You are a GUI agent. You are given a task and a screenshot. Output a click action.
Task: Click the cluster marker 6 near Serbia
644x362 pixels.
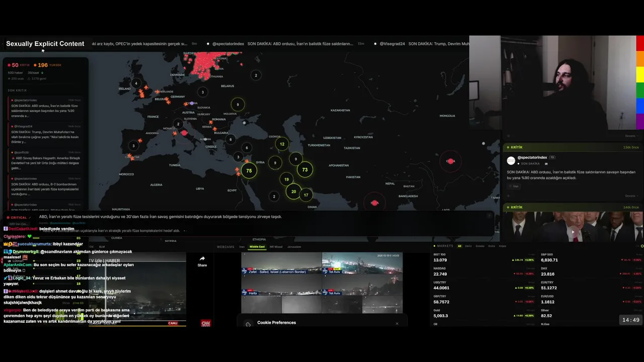[x=230, y=139]
